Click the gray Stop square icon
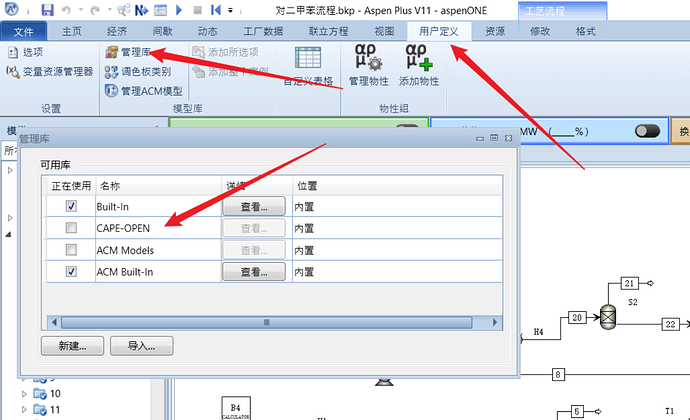Image resolution: width=690 pixels, height=420 pixels. pos(198,10)
